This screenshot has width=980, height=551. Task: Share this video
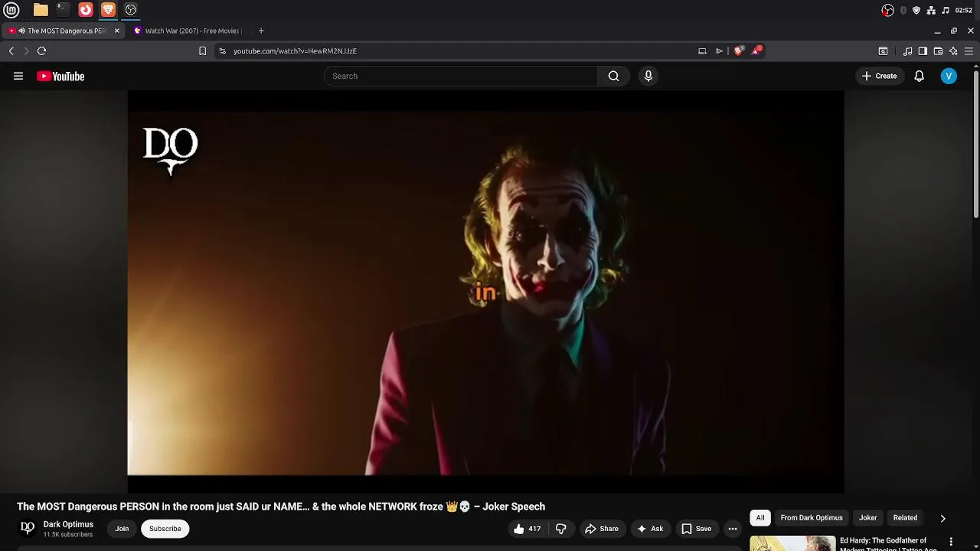click(602, 529)
